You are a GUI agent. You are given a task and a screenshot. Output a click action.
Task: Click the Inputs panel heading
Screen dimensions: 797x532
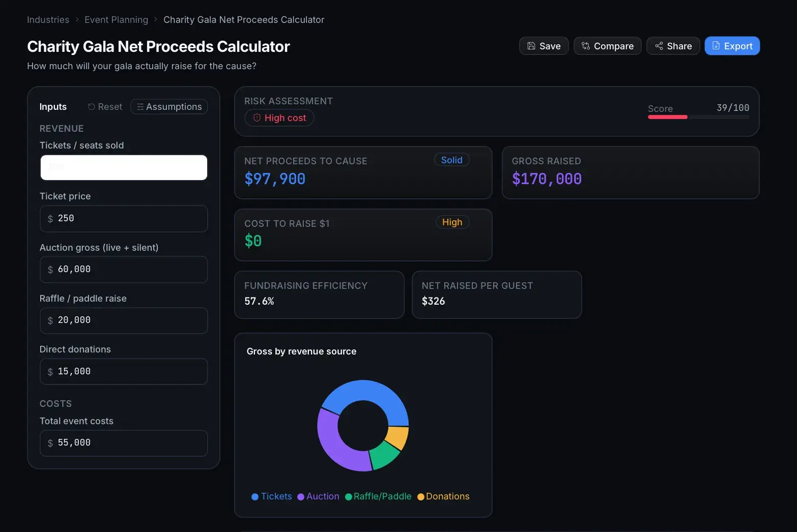coord(53,107)
